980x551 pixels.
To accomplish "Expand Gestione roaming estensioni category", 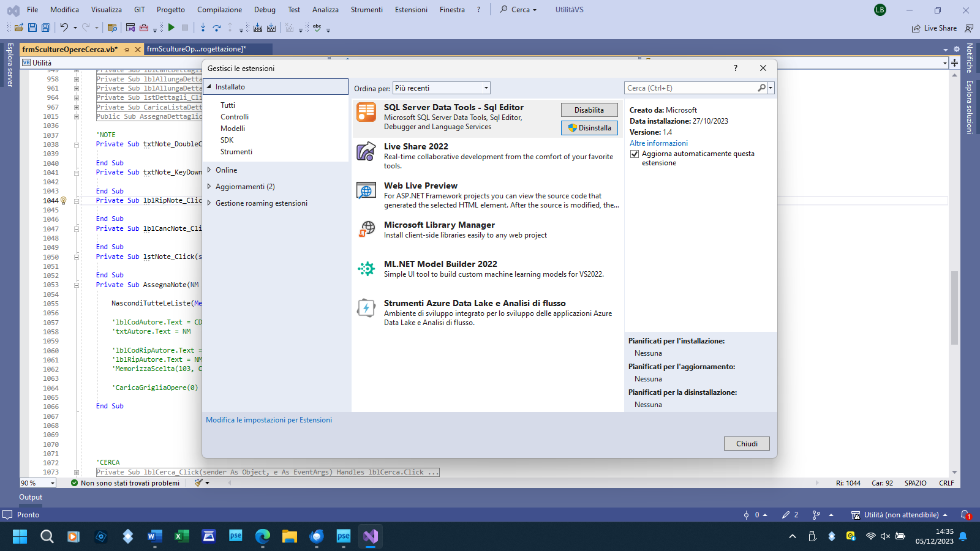I will [x=209, y=203].
